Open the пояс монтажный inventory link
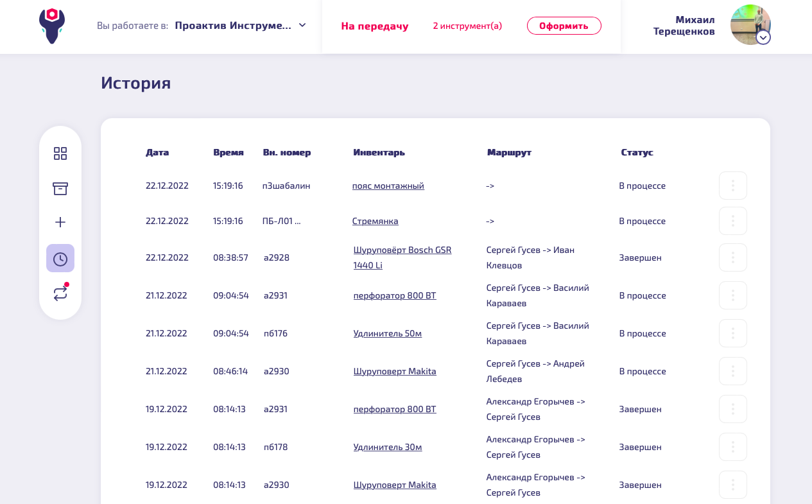Screen dimensions: 812x504 (x=388, y=186)
